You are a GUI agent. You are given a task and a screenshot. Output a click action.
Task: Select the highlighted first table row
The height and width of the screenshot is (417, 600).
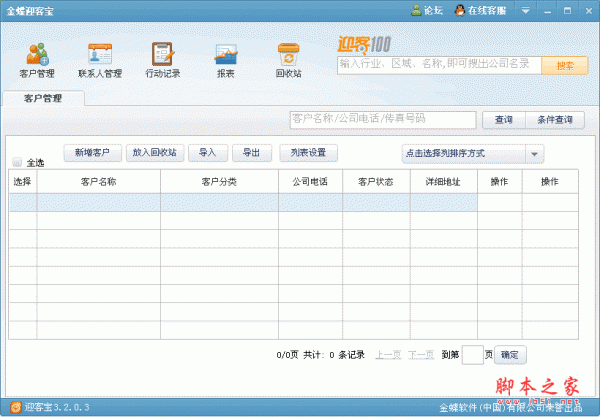coord(293,202)
